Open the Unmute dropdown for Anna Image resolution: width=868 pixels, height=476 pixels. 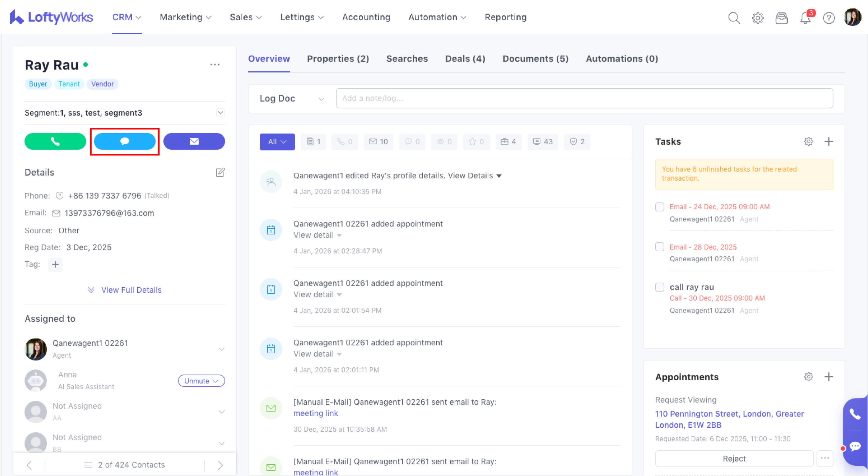point(201,381)
